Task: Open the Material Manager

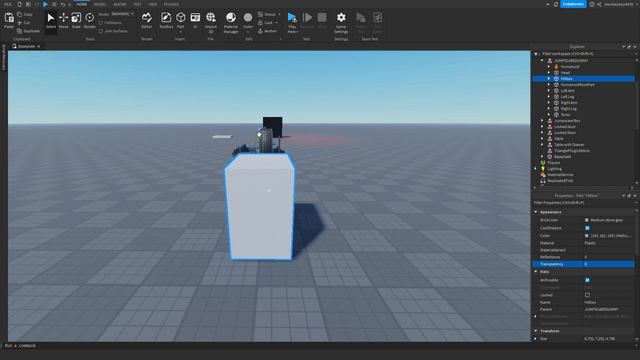Action: [231, 22]
